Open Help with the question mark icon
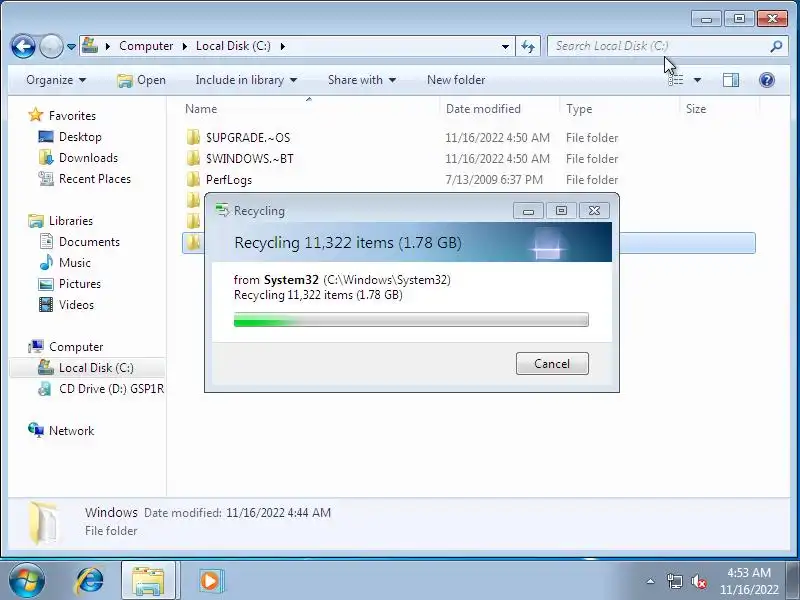This screenshot has height=600, width=800. point(766,80)
